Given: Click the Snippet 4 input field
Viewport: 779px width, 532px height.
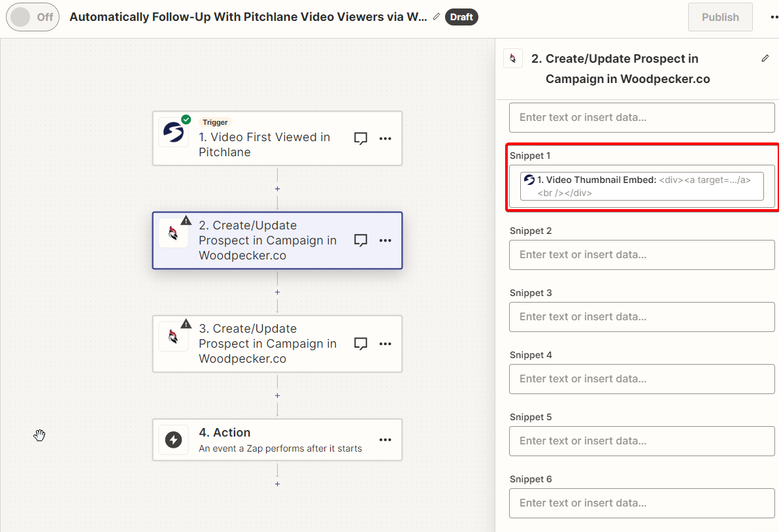Looking at the screenshot, I should coord(641,379).
